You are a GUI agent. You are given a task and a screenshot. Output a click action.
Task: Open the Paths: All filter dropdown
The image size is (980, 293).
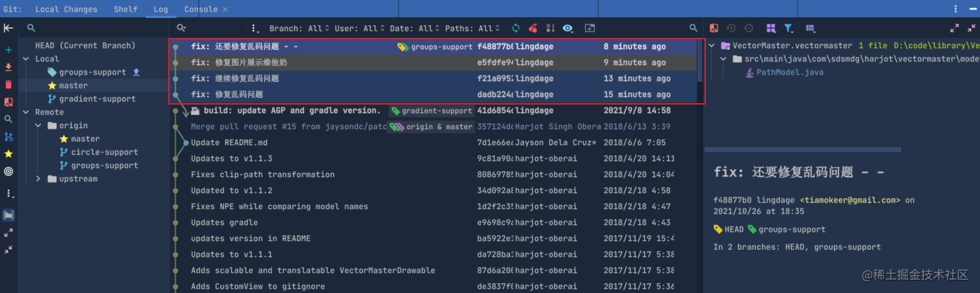472,28
